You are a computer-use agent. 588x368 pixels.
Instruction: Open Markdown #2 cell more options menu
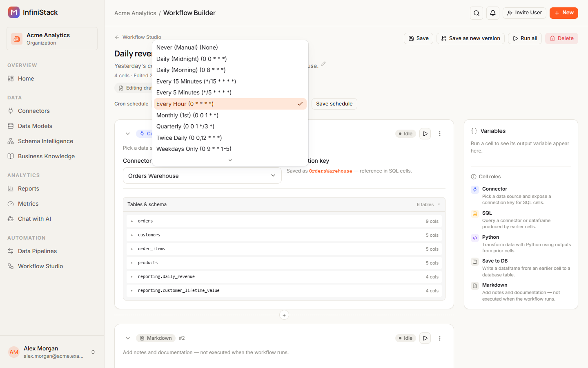(x=440, y=338)
